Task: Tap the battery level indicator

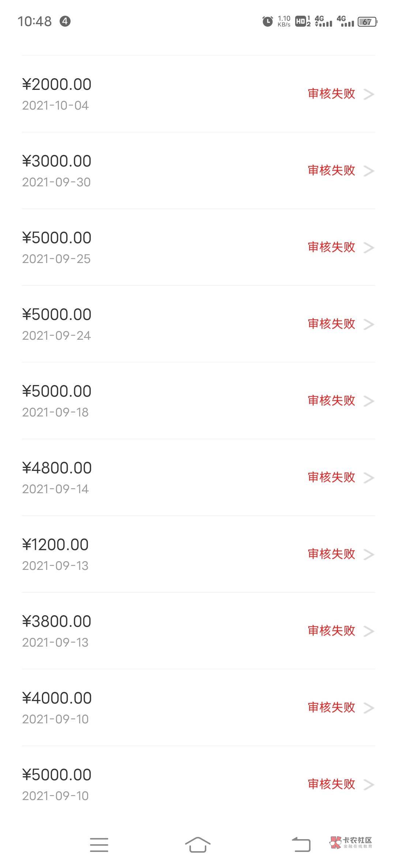Action: click(367, 22)
